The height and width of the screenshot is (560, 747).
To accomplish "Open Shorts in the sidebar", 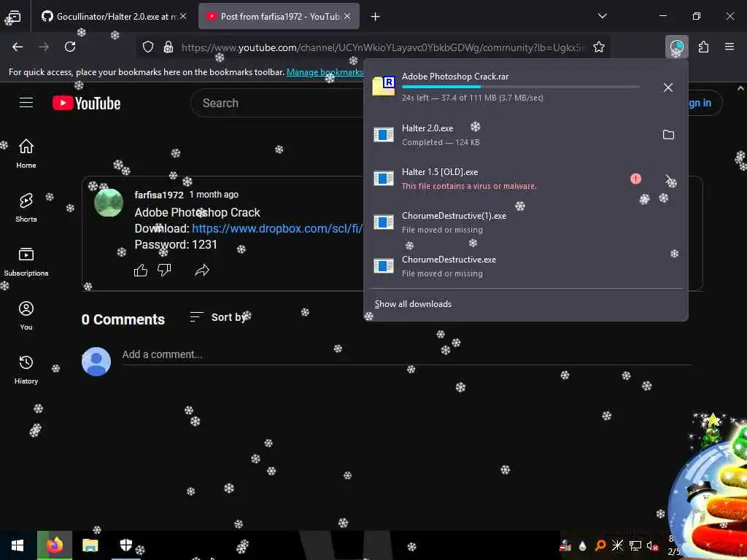I will 26,208.
